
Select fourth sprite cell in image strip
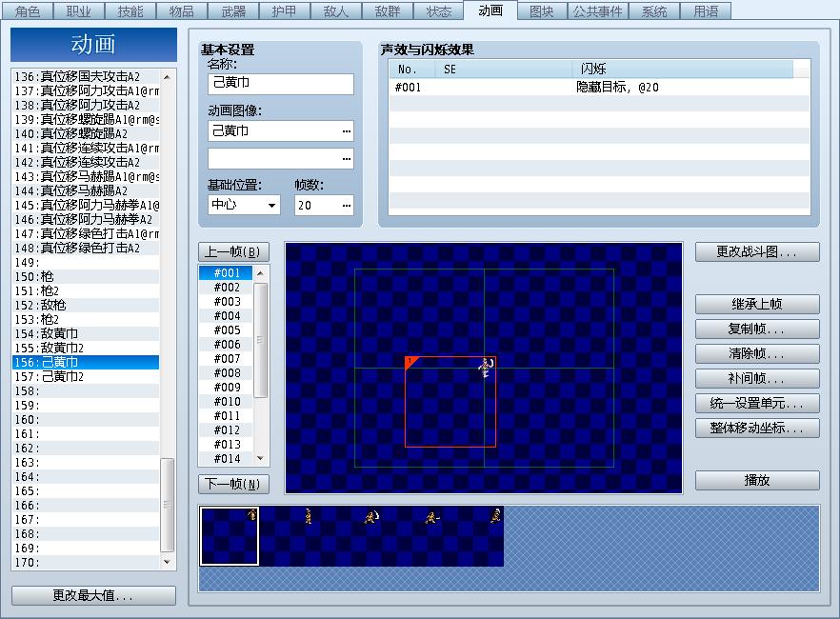coord(413,536)
